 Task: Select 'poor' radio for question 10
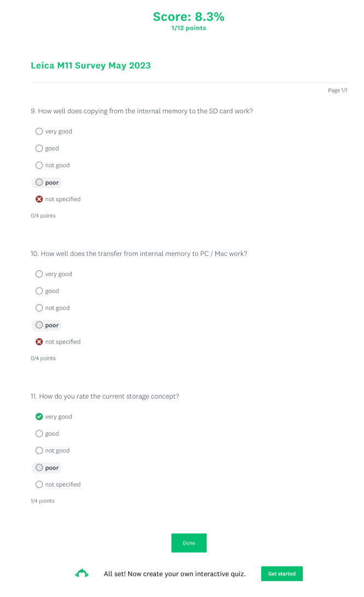click(x=39, y=325)
